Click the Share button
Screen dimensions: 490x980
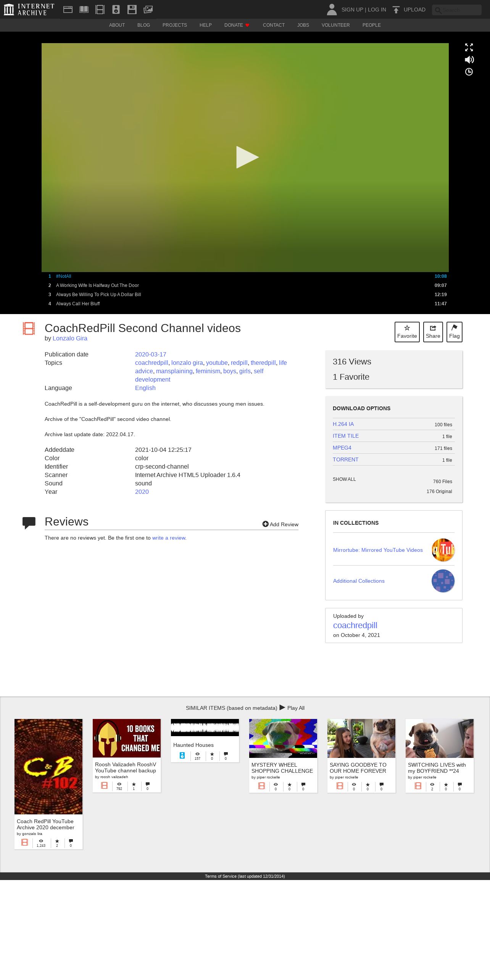point(433,332)
